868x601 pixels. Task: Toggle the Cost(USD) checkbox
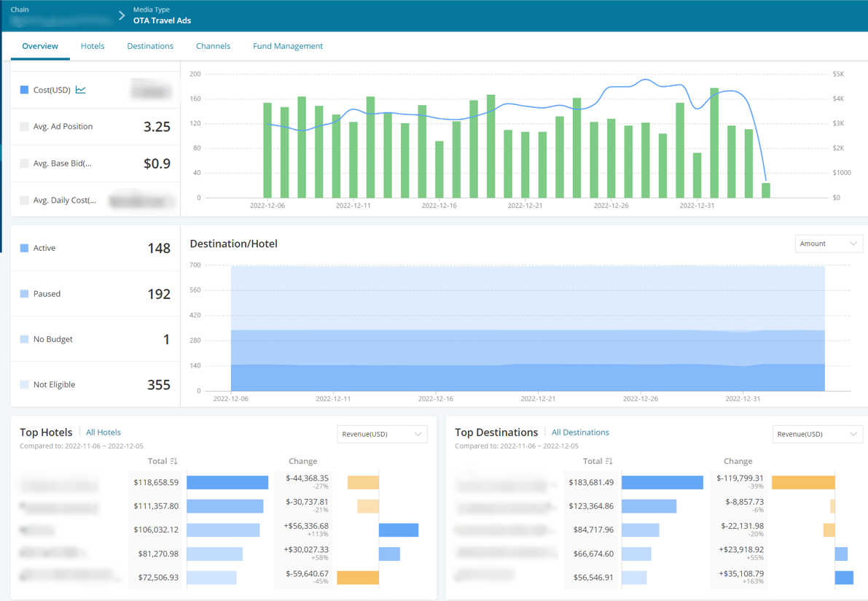[24, 90]
